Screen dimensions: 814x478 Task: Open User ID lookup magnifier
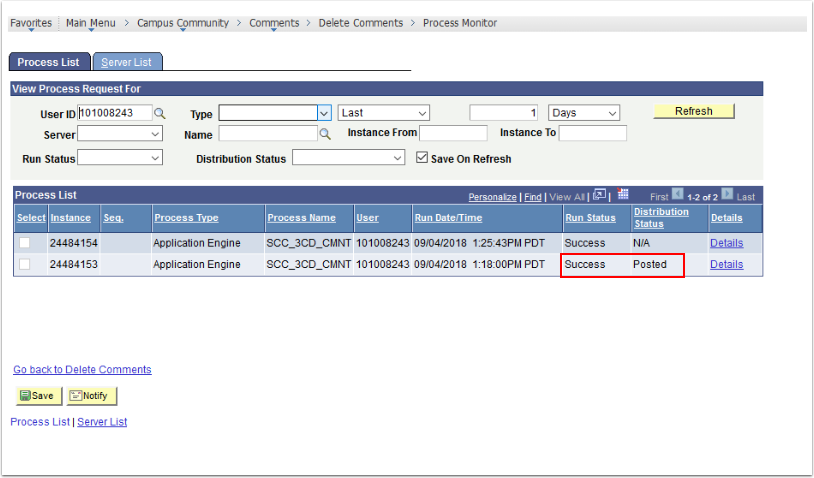(x=159, y=113)
